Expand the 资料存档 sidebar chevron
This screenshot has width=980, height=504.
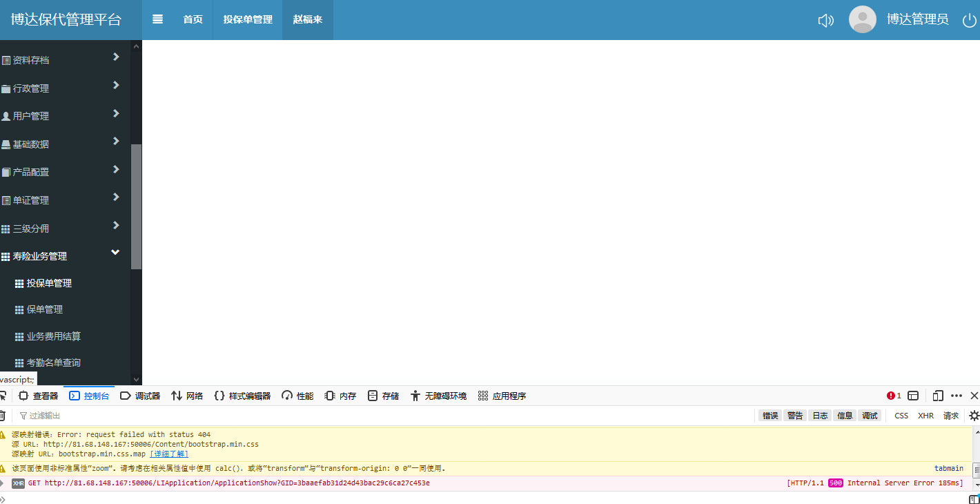tap(116, 57)
